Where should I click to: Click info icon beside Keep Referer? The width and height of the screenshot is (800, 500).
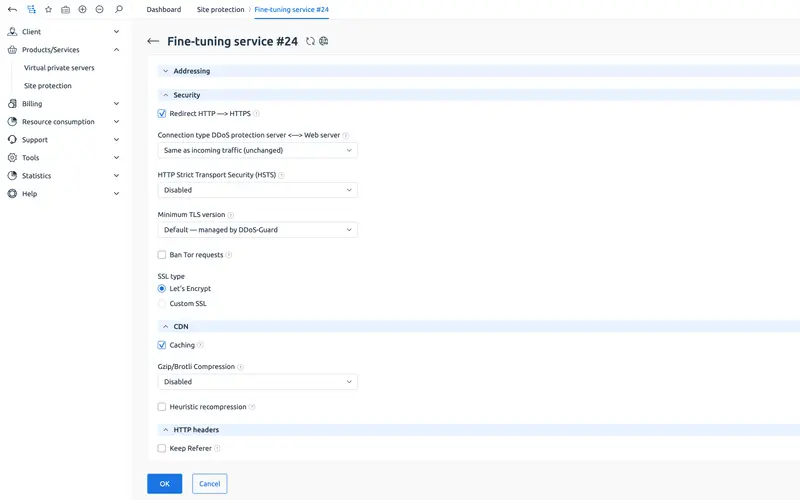217,448
